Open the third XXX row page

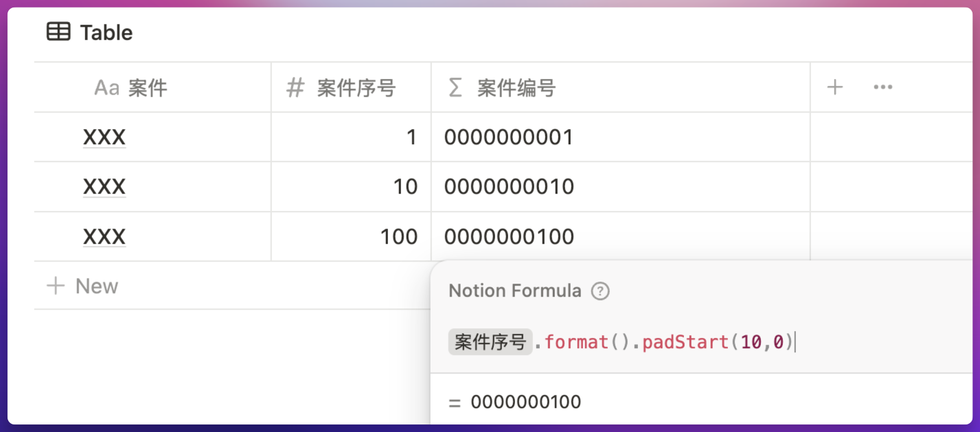tap(104, 237)
